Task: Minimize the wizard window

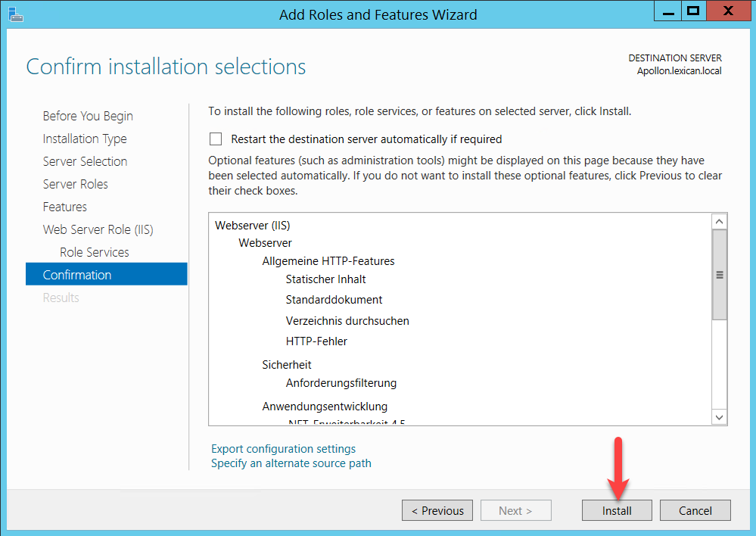Action: click(665, 11)
